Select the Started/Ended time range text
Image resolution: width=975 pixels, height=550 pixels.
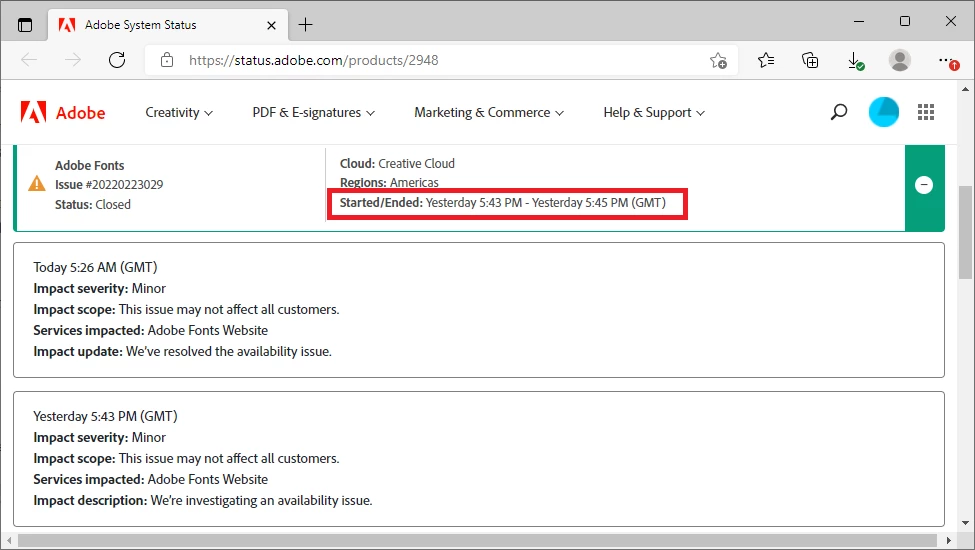coord(502,203)
